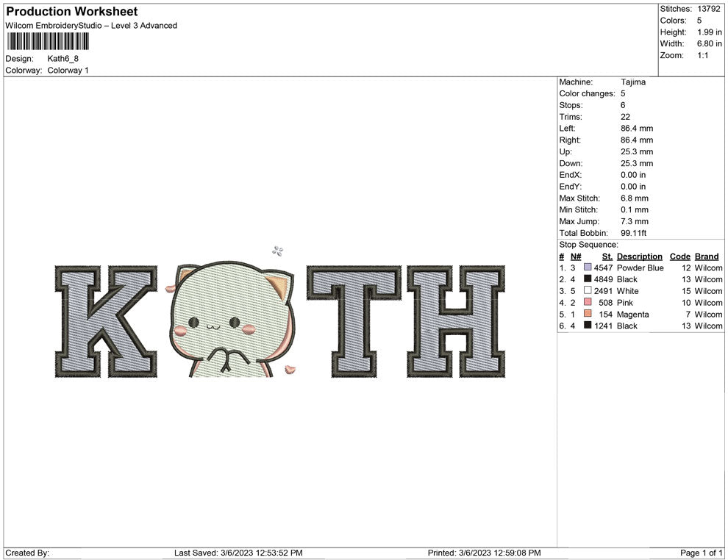Click the "White" description text
Screen dimensions: 728x560
point(628,291)
